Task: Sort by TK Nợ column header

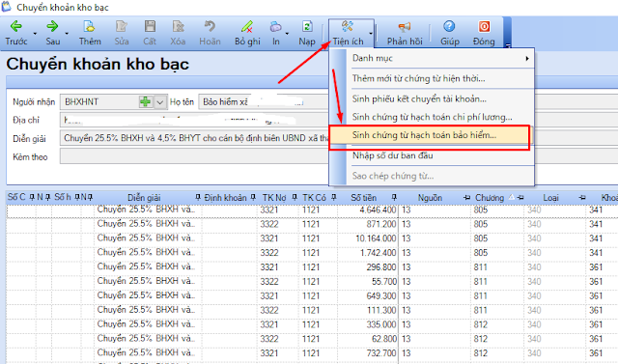Action: coord(274,197)
